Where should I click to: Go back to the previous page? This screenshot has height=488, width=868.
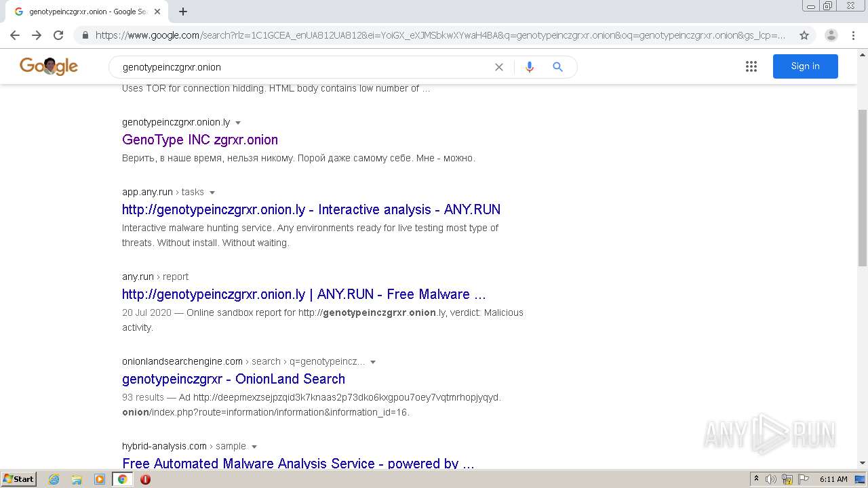[15, 35]
